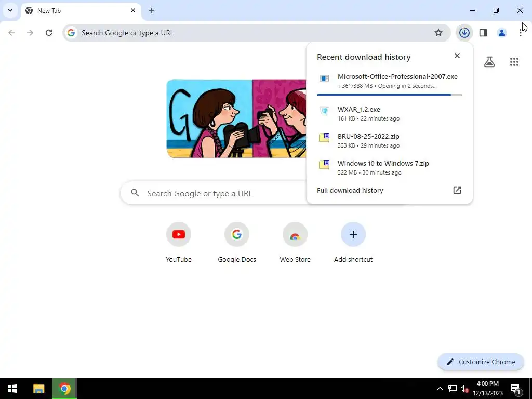This screenshot has width=532, height=399.
Task: Select the New Tab tab
Action: pyautogui.click(x=81, y=11)
